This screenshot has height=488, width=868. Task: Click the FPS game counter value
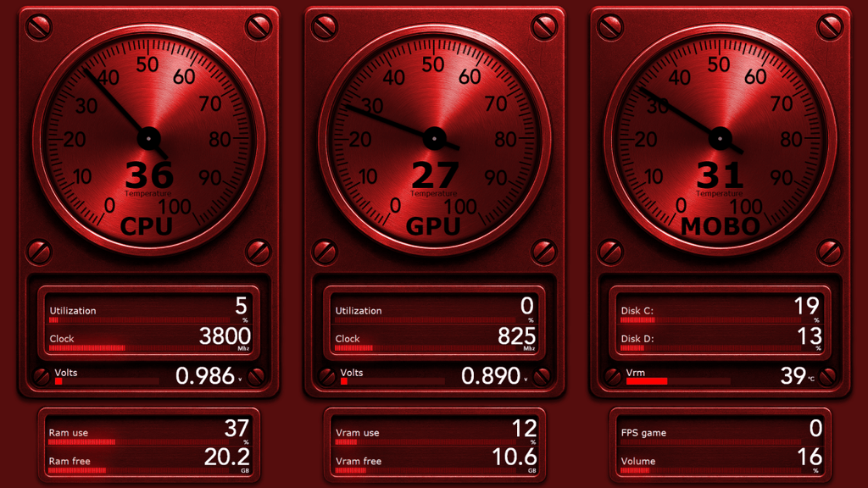(815, 428)
